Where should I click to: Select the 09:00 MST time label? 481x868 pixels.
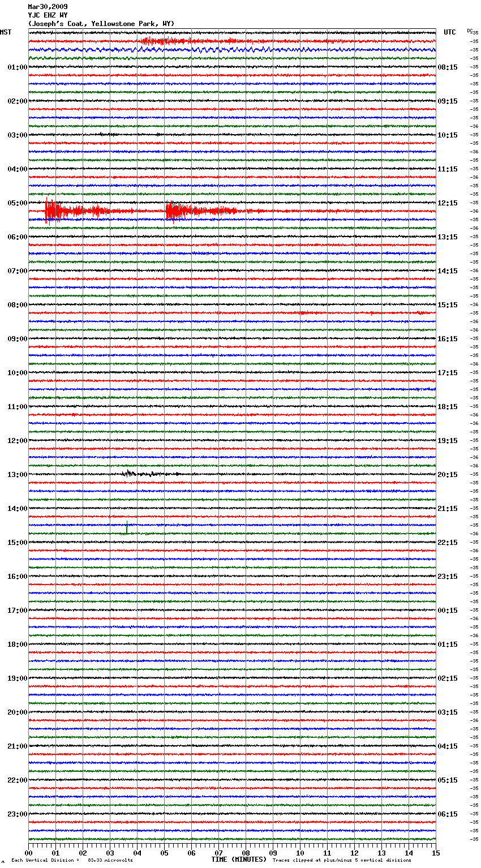(18, 339)
